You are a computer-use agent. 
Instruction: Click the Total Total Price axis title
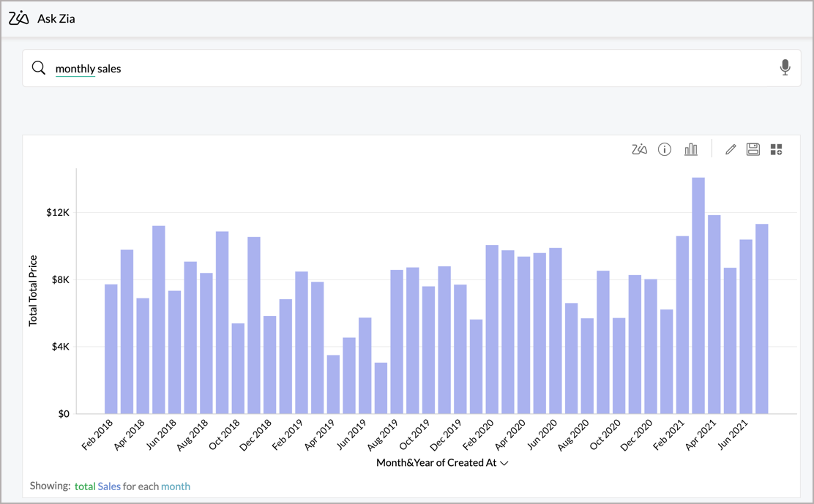point(33,290)
